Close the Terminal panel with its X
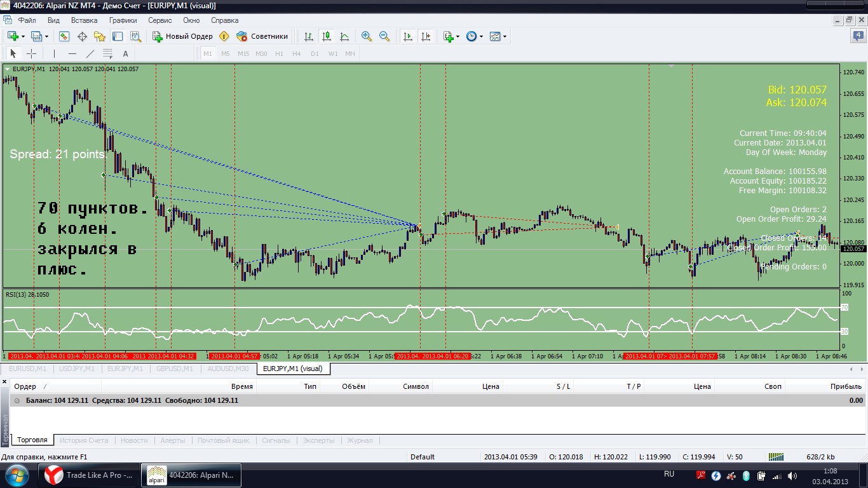The image size is (868, 488). (4, 382)
